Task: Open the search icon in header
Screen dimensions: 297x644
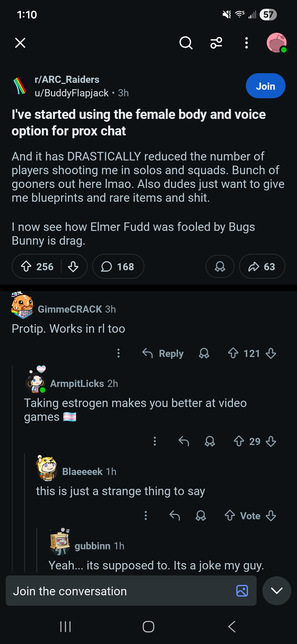Action: [186, 43]
